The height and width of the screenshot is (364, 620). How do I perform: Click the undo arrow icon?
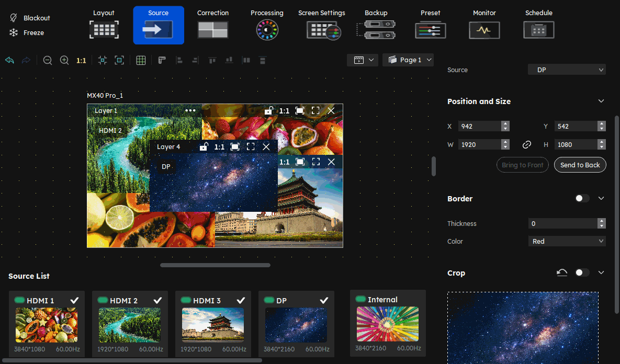point(9,61)
